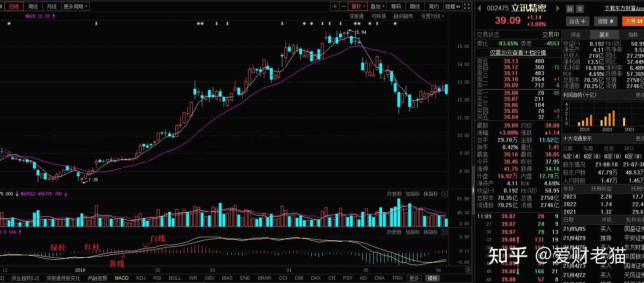The height and width of the screenshot is (283, 644).
Task: Click 改参数 on the volume panel
Action: [x=394, y=194]
